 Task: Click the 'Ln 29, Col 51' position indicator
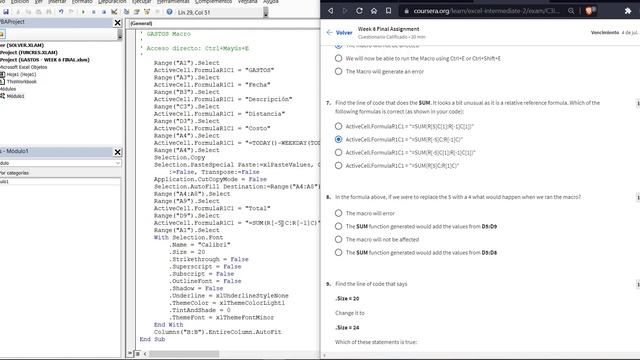(x=194, y=13)
